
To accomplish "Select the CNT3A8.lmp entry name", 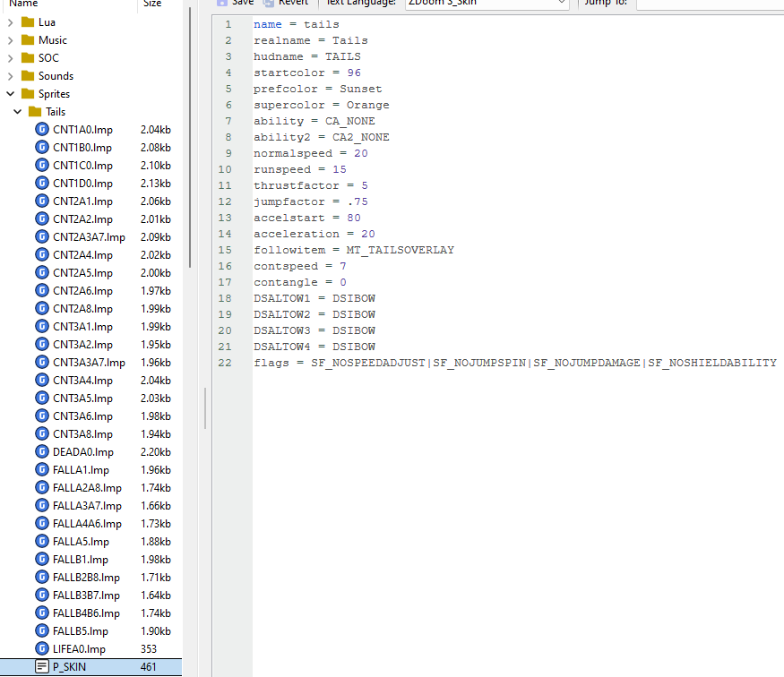I will [82, 434].
